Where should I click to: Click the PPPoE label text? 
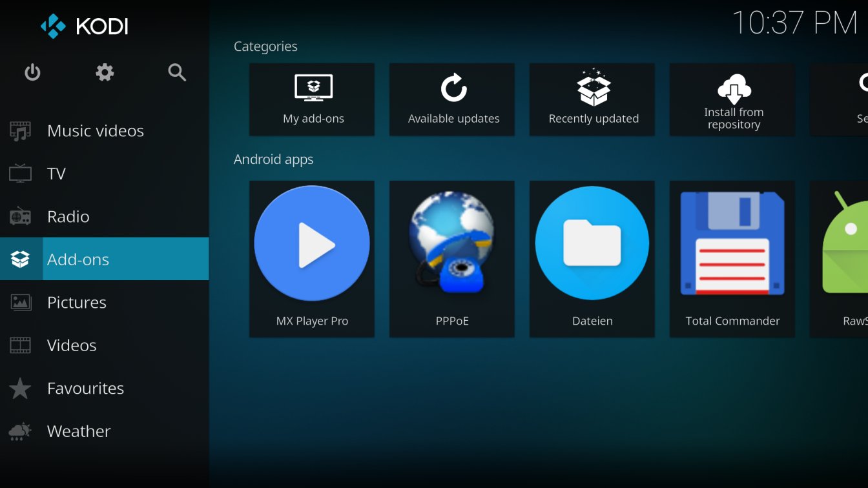click(452, 321)
